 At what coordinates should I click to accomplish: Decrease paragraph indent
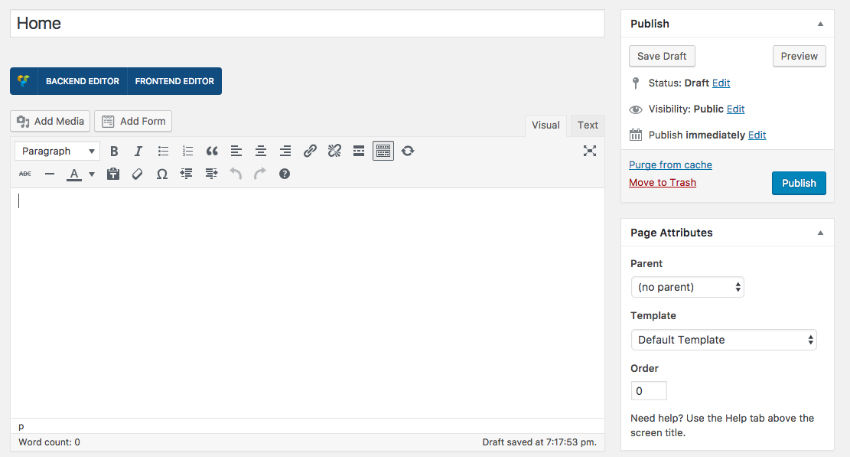coord(186,174)
